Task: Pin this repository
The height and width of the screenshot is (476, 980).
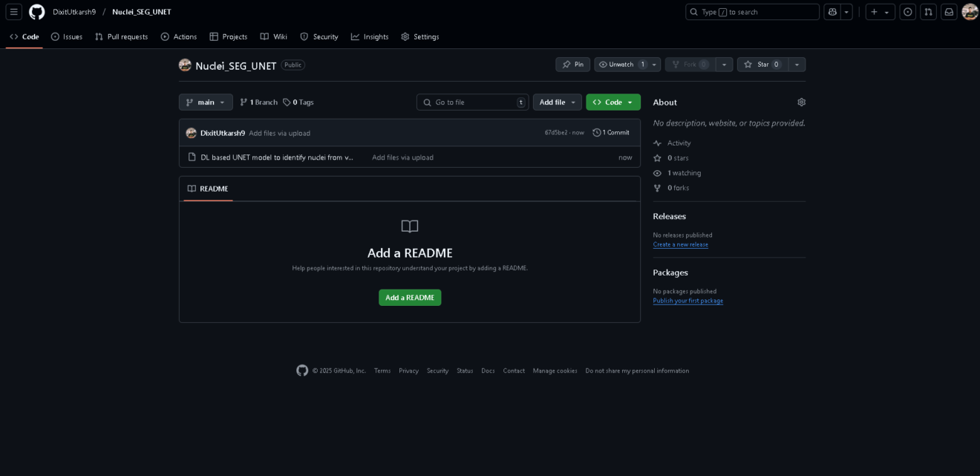Action: pos(573,65)
